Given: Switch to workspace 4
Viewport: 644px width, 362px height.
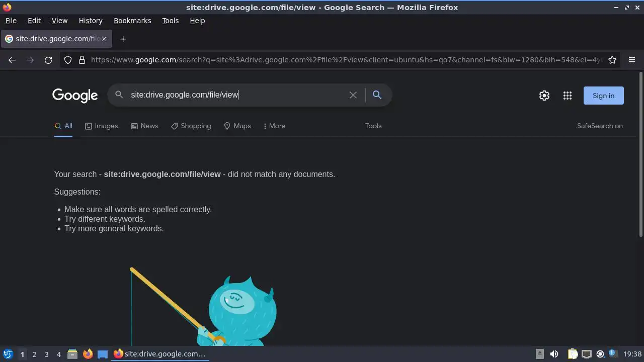Looking at the screenshot, I should click(x=58, y=354).
